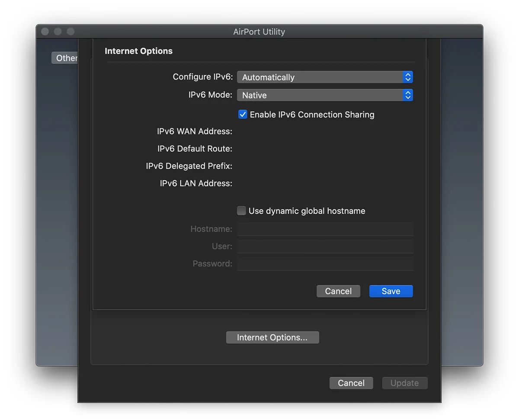Click the greyed-out Update button

pos(404,383)
